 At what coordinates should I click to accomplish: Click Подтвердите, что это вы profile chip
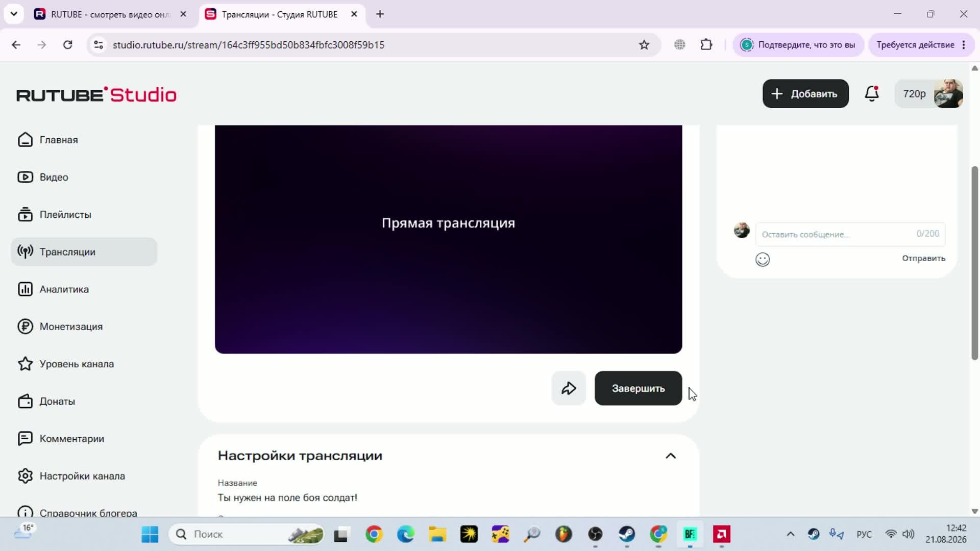(798, 45)
